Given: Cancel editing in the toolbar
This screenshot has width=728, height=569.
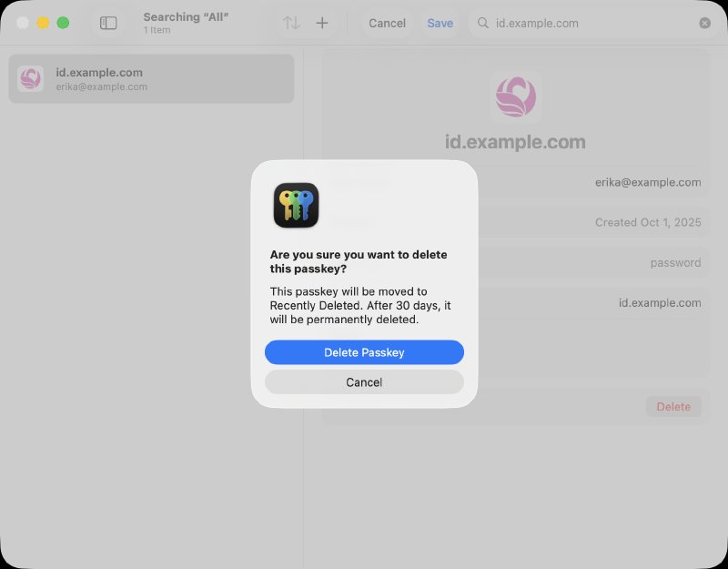Looking at the screenshot, I should tap(387, 23).
